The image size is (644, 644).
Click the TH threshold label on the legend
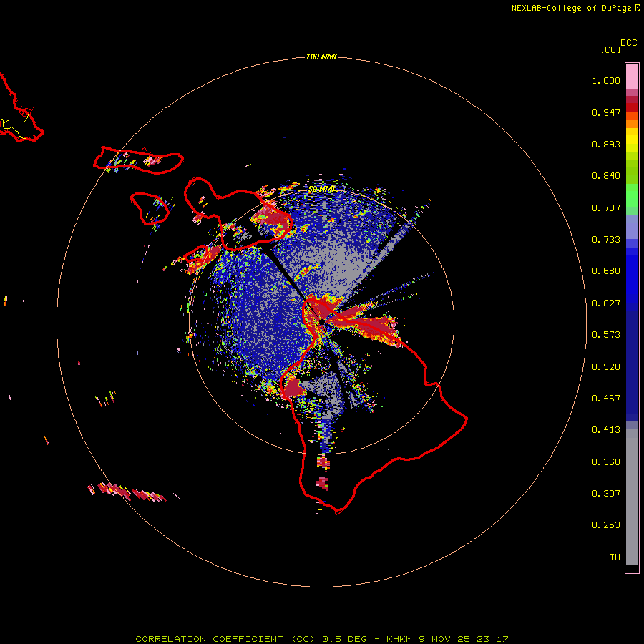click(615, 557)
